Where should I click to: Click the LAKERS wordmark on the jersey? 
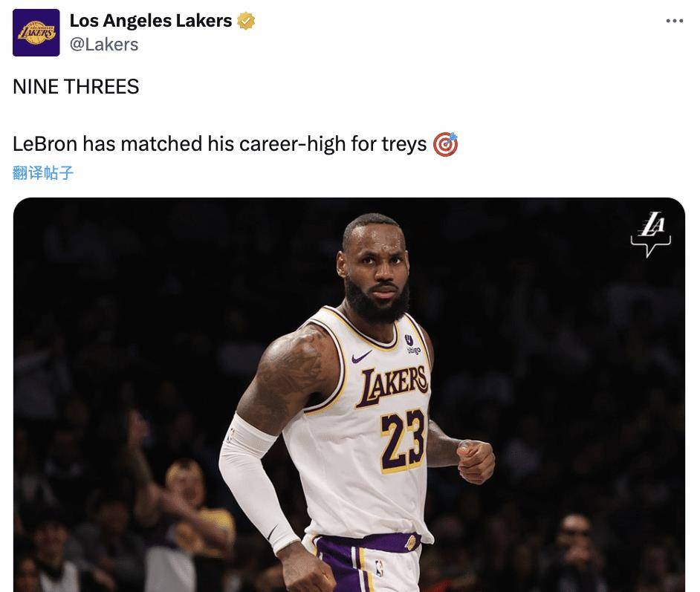(393, 386)
